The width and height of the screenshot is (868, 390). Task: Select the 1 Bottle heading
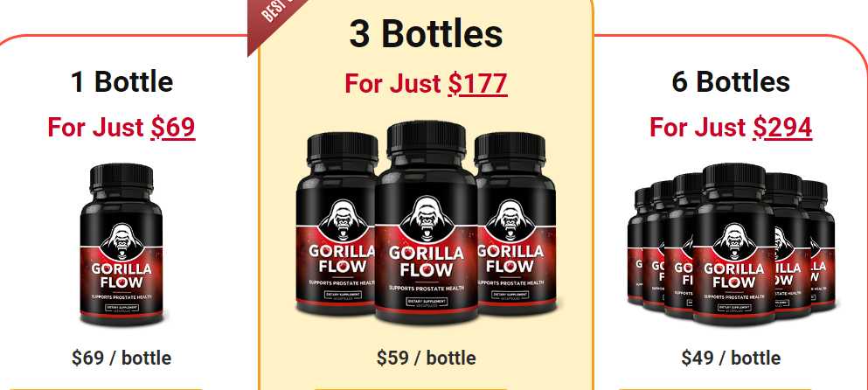[x=122, y=82]
